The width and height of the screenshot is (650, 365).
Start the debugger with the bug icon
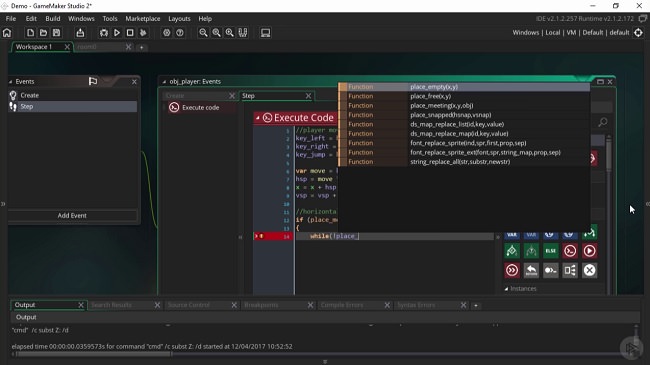(x=104, y=33)
